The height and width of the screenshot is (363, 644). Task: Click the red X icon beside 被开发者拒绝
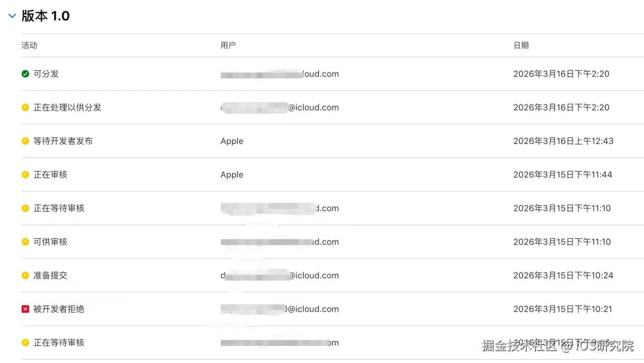(25, 309)
